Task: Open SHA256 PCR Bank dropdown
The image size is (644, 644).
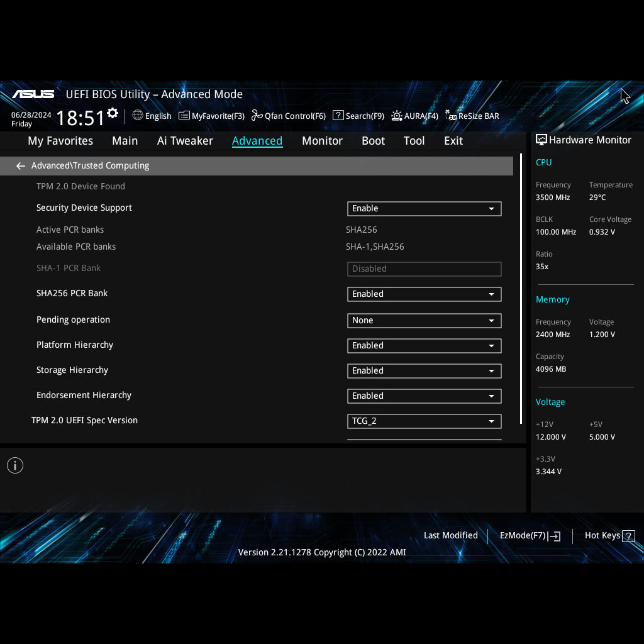Action: pos(425,294)
